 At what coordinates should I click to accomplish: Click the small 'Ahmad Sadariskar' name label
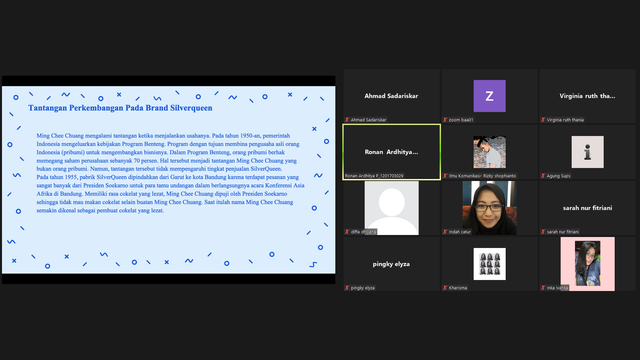coord(369,120)
